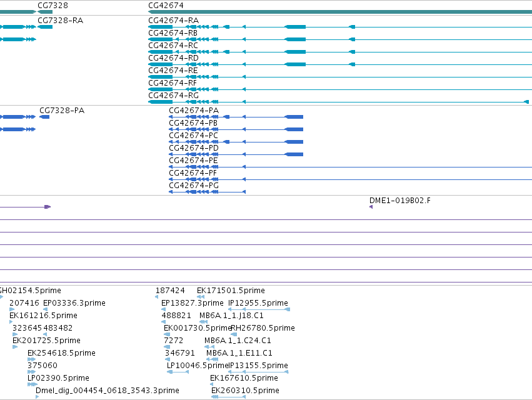Select the CG42674-PG protein label
Image resolution: width=532 pixels, height=400 pixels.
[x=194, y=186]
